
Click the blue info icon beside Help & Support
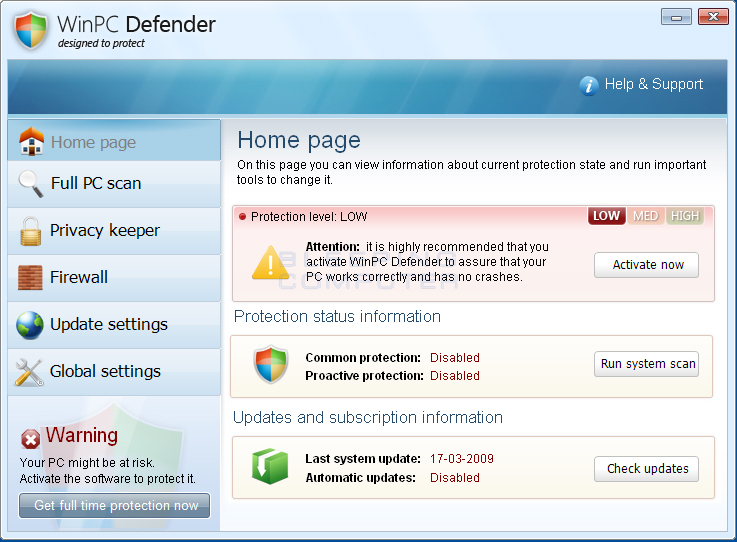pos(588,86)
